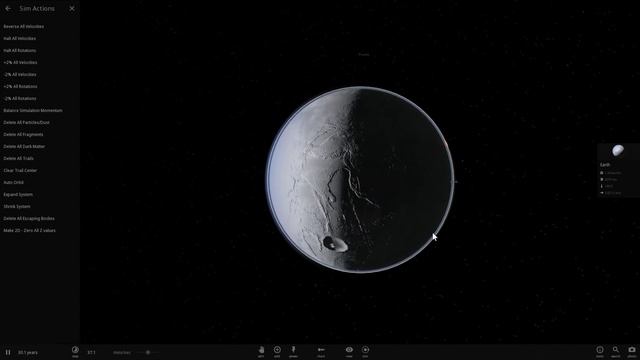640x360 pixels.
Task: Choose Delete All Particles/Dust
Action: tap(27, 122)
